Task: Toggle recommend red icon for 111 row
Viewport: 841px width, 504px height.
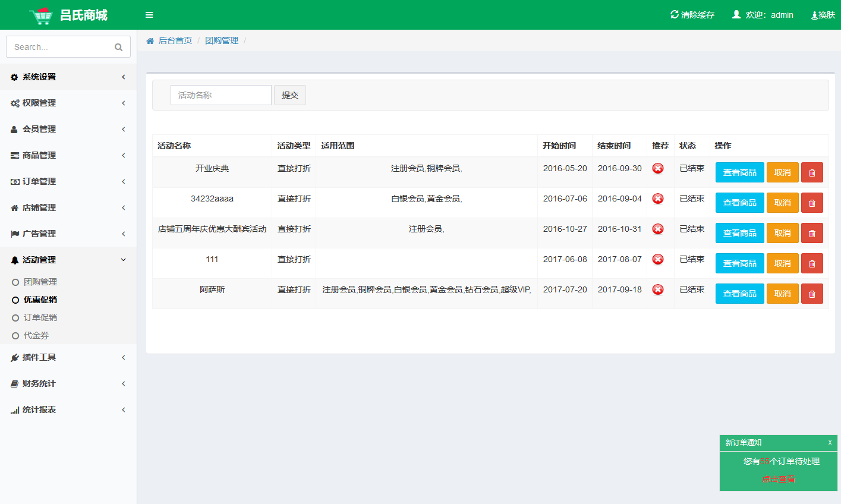Action: (658, 259)
